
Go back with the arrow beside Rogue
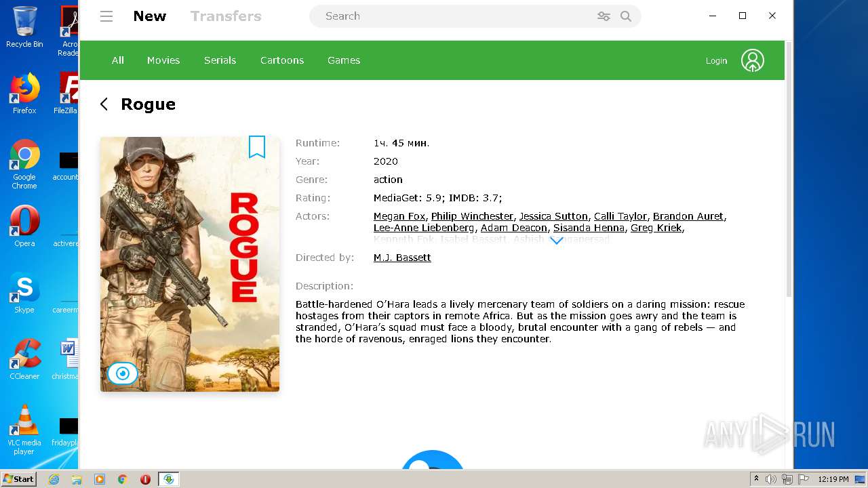(x=104, y=104)
